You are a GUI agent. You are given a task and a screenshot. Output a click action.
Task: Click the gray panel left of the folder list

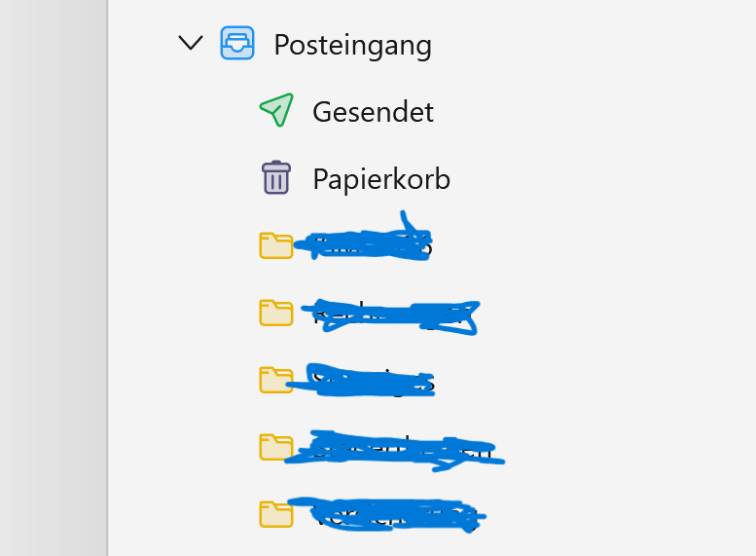(x=53, y=278)
